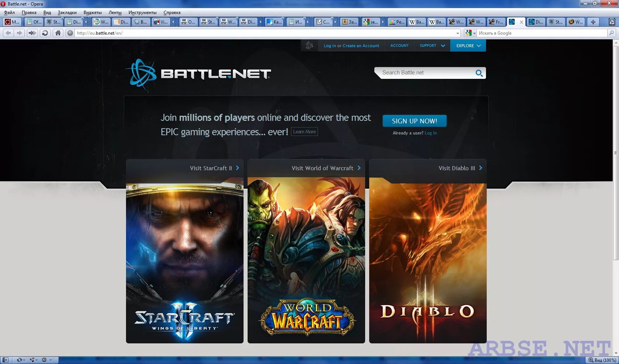619x364 pixels.
Task: Click the Learn More button
Action: (304, 132)
